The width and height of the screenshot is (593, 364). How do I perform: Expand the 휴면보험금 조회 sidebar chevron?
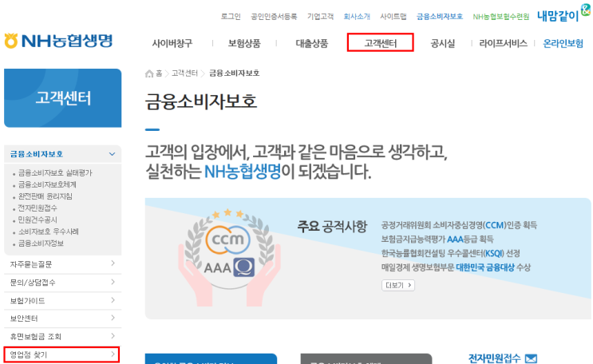(113, 336)
